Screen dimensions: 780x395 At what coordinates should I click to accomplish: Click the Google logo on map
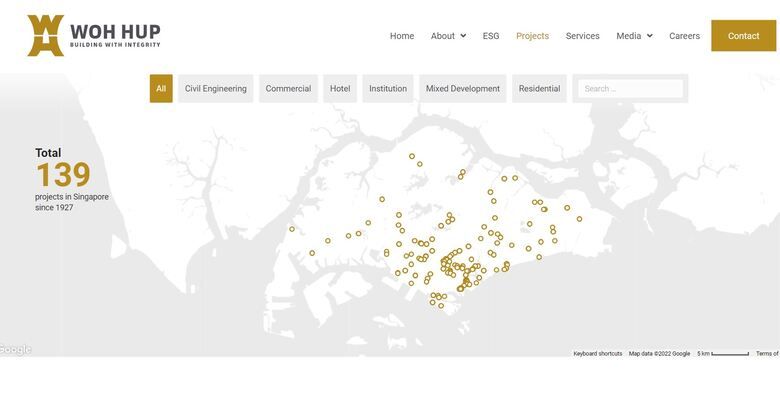pyautogui.click(x=15, y=350)
